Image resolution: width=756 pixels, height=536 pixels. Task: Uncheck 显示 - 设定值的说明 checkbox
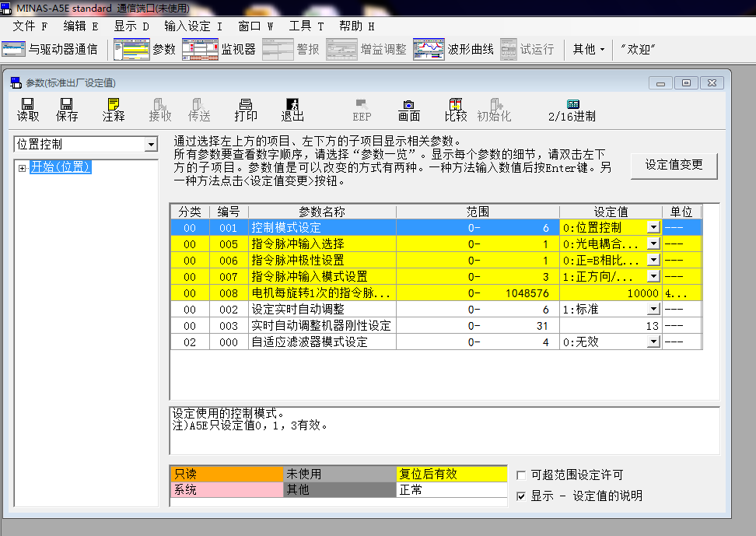pos(522,496)
